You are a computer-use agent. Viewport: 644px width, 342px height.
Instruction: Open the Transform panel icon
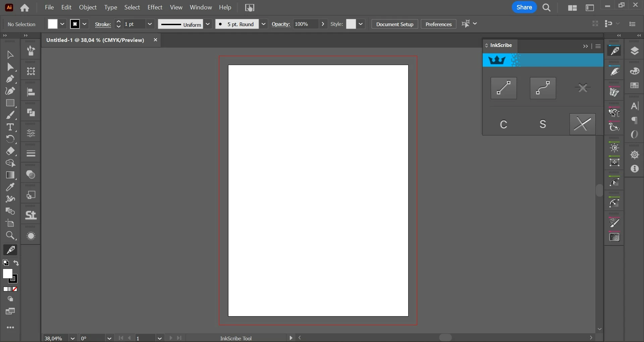pyautogui.click(x=31, y=71)
